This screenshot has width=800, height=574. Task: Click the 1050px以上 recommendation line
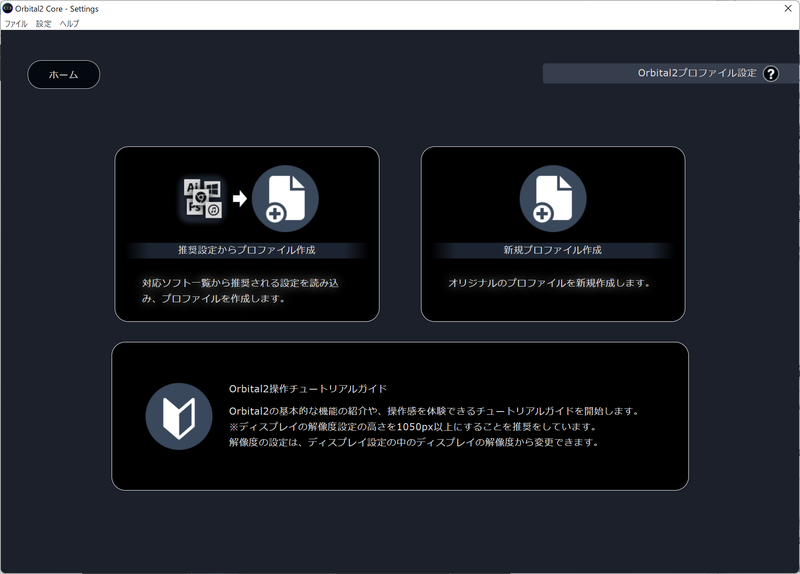click(x=413, y=427)
